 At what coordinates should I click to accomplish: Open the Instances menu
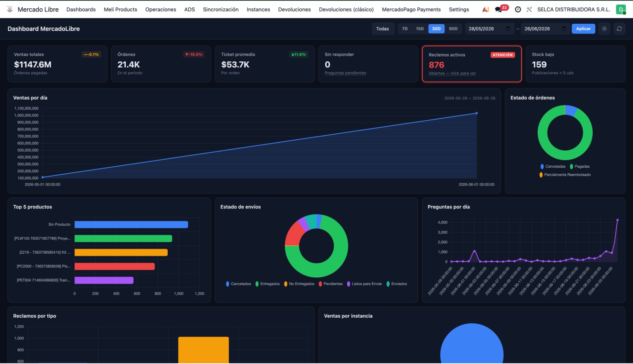(258, 9)
